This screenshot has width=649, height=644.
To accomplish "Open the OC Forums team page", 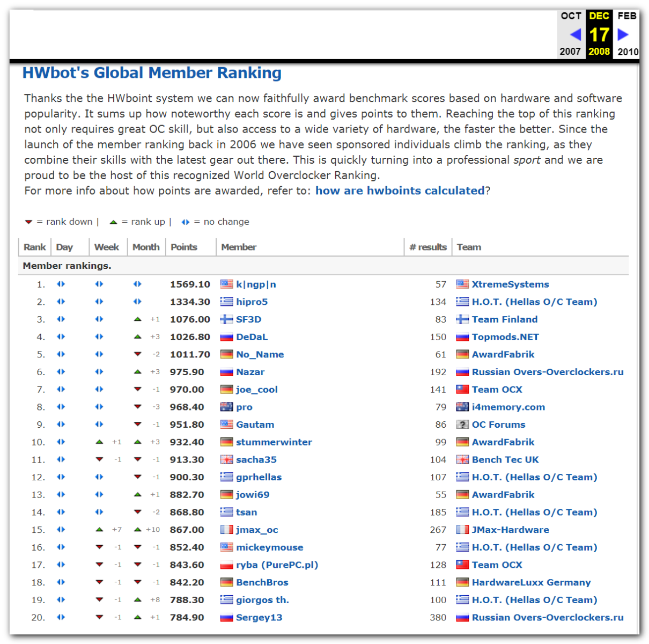I will coord(498,425).
